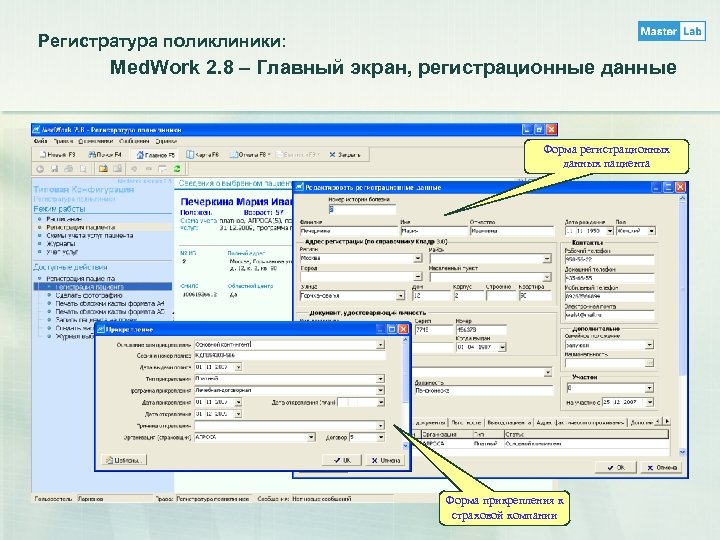This screenshot has width=720, height=540.
Task: Open the 'Семейное положение' dropdown
Action: pyautogui.click(x=649, y=345)
